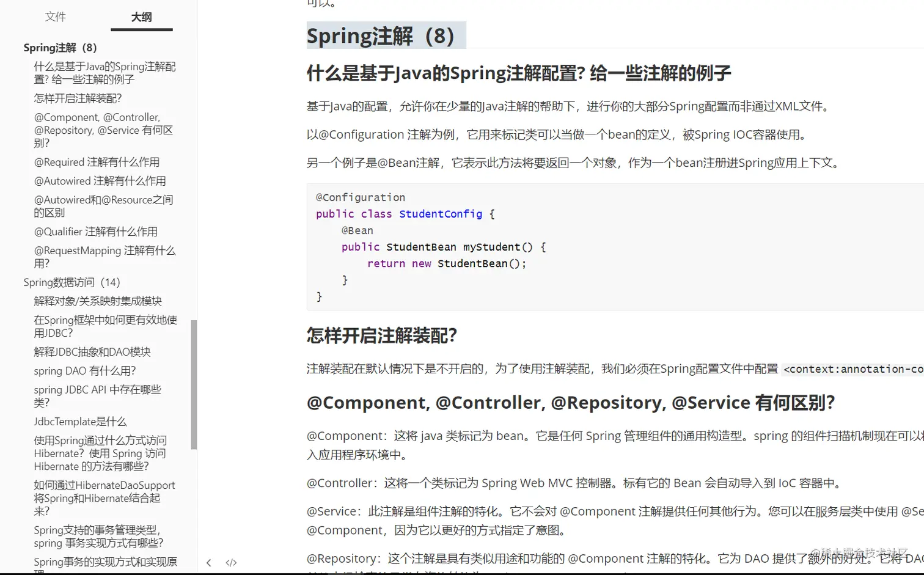The height and width of the screenshot is (575, 924).
Task: Go to spring DAO 有什么用? outline entry
Action: [85, 371]
